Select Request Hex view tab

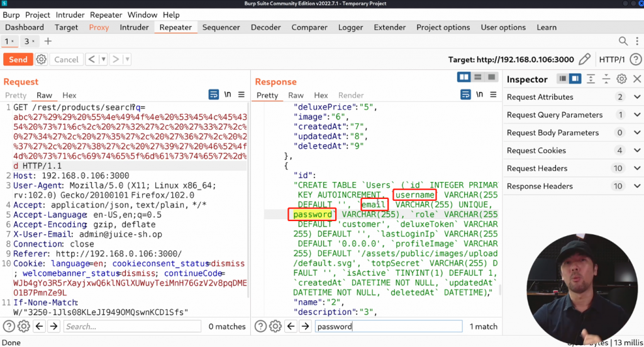click(x=69, y=95)
